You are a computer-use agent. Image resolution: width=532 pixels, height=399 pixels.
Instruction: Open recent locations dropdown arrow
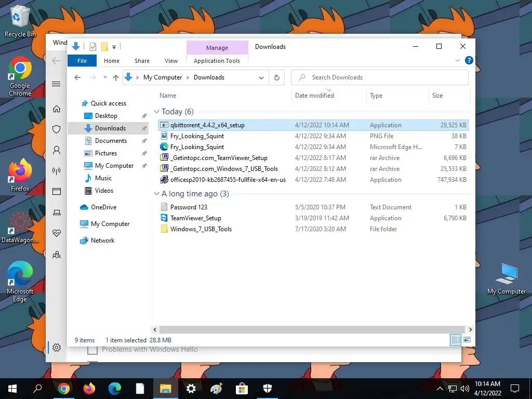[105, 77]
